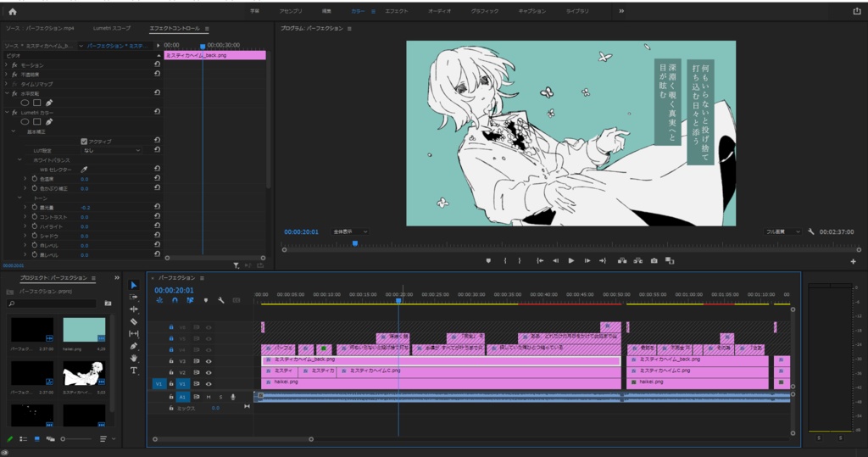Reset the Motion effect

(157, 64)
